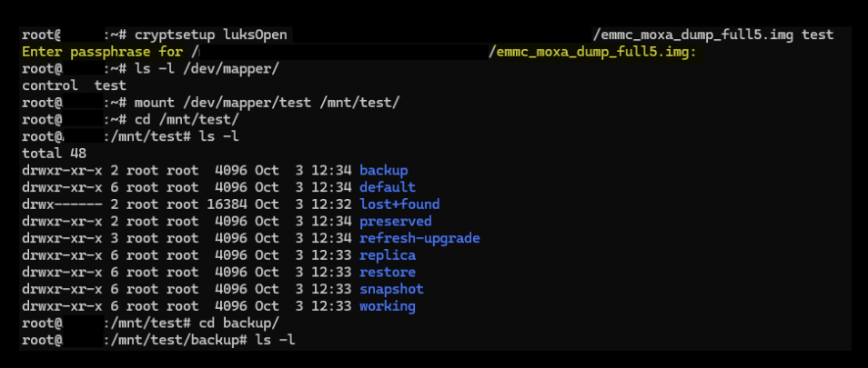Click the final "ls -l" on the last prompt
Image resolution: width=868 pixels, height=368 pixels.
click(276, 340)
